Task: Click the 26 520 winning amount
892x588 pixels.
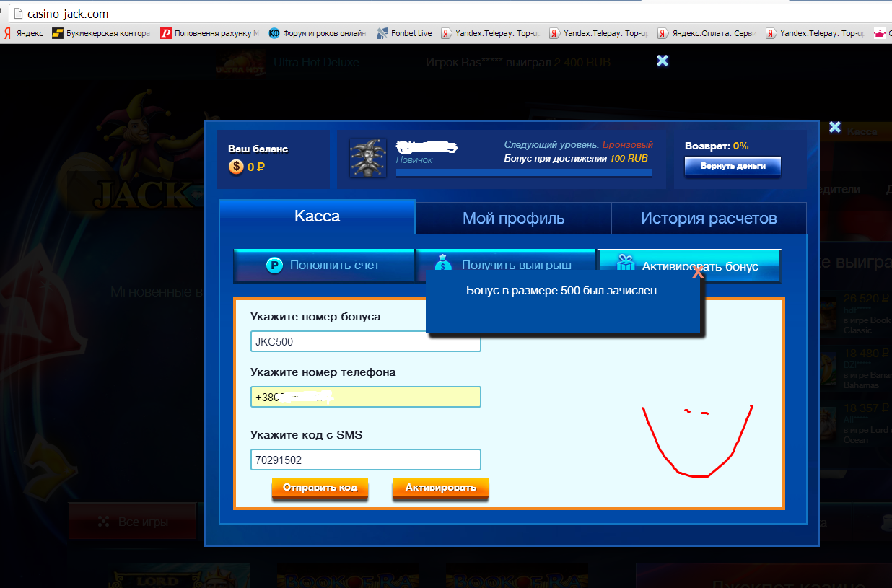Action: (x=866, y=298)
